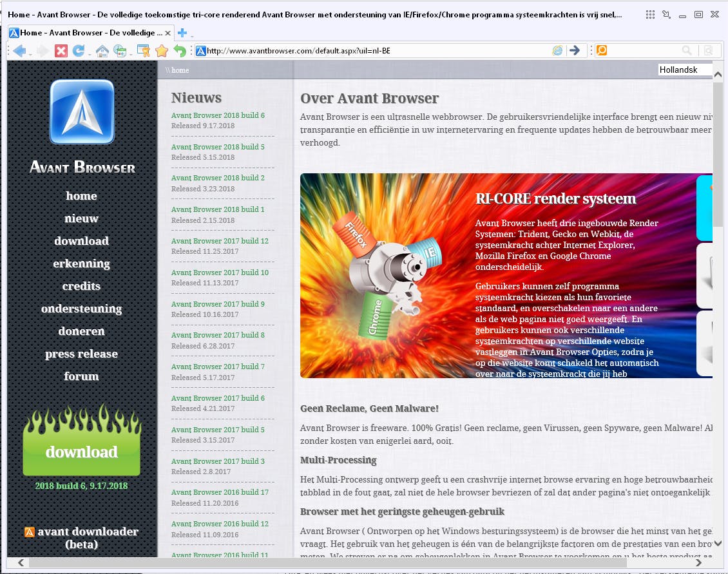Screen dimensions: 728x574
Task: Open the 'ondersteuning' sidebar menu item
Action: click(81, 309)
